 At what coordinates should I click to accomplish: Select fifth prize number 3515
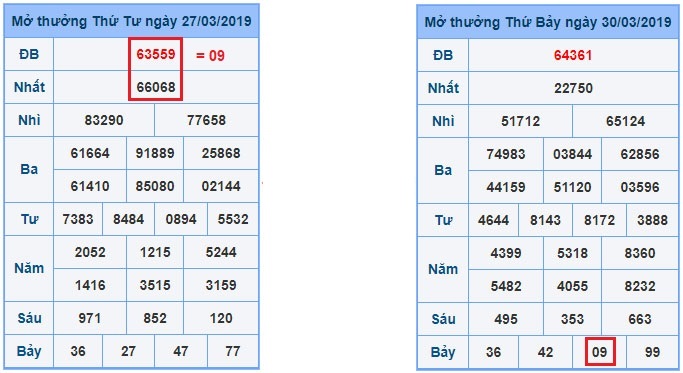[x=155, y=285]
